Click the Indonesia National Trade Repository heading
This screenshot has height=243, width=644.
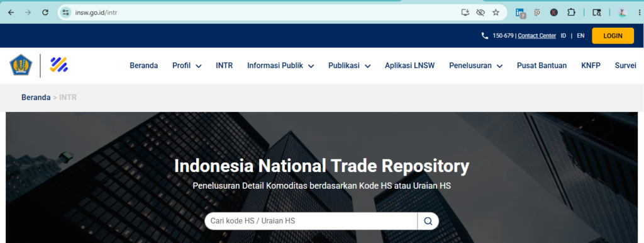tap(321, 166)
